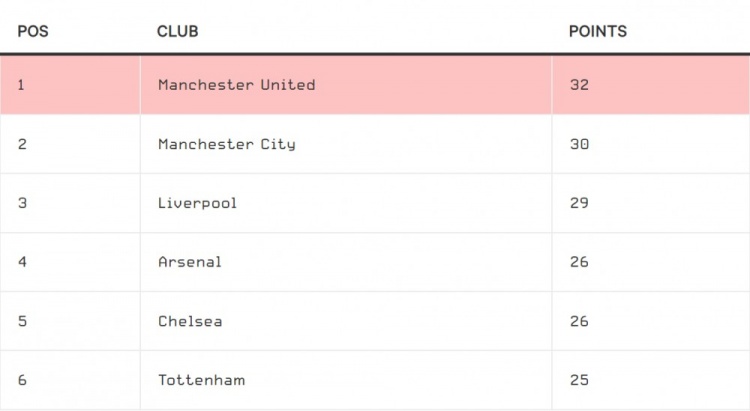This screenshot has width=750, height=411.
Task: Select the Manchester City club name
Action: (227, 144)
